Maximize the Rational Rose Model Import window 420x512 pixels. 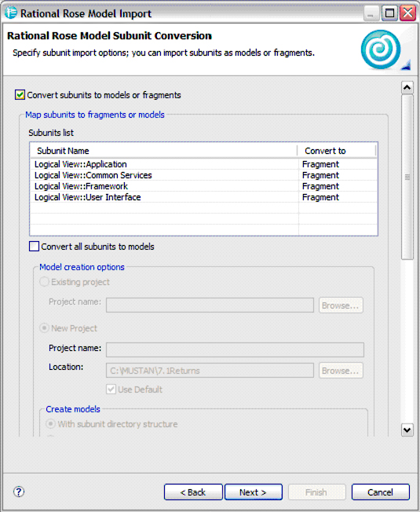coord(389,13)
